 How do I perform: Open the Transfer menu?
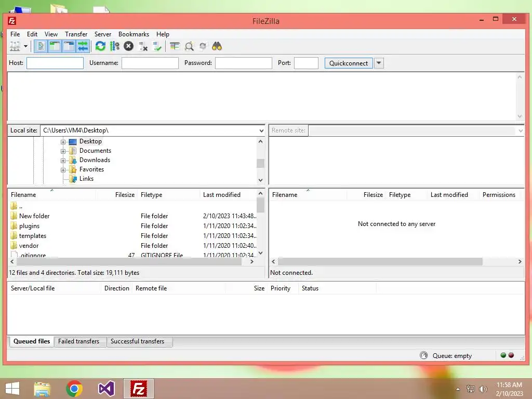(76, 34)
